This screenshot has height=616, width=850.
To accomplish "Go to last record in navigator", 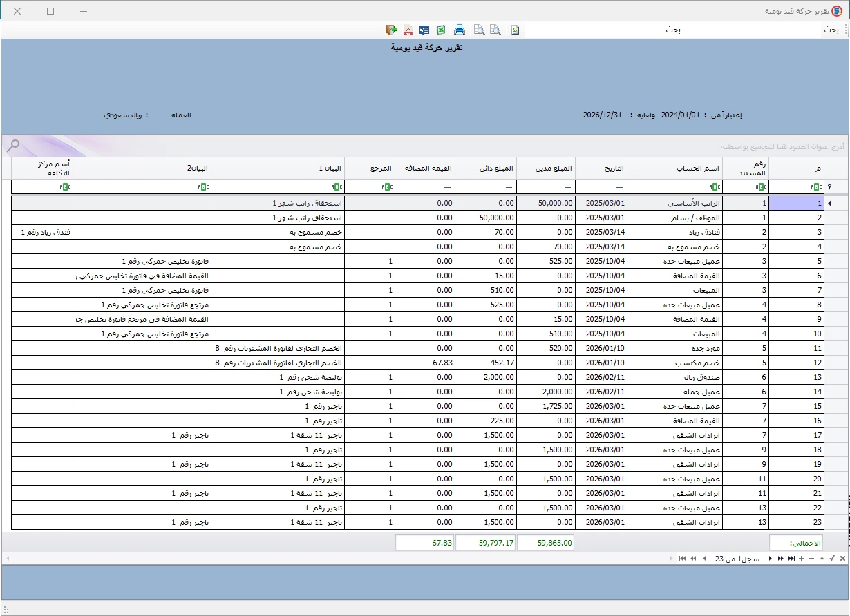I will pos(791,558).
